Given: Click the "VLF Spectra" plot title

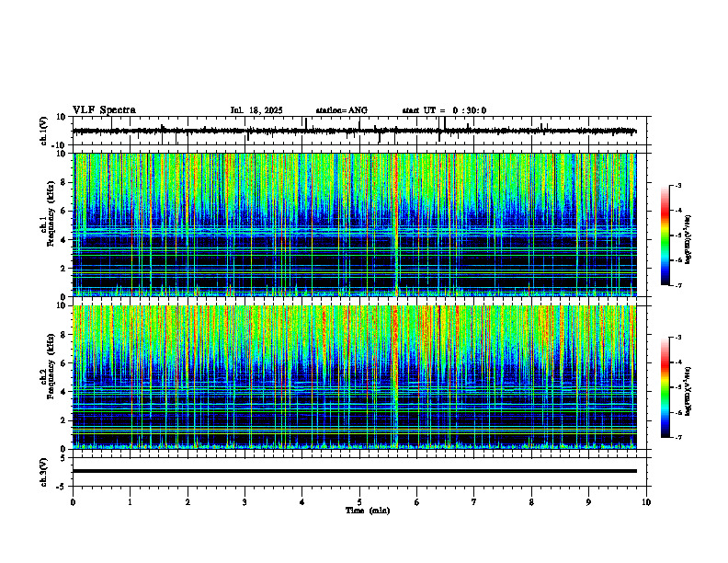Looking at the screenshot, I should click(104, 110).
